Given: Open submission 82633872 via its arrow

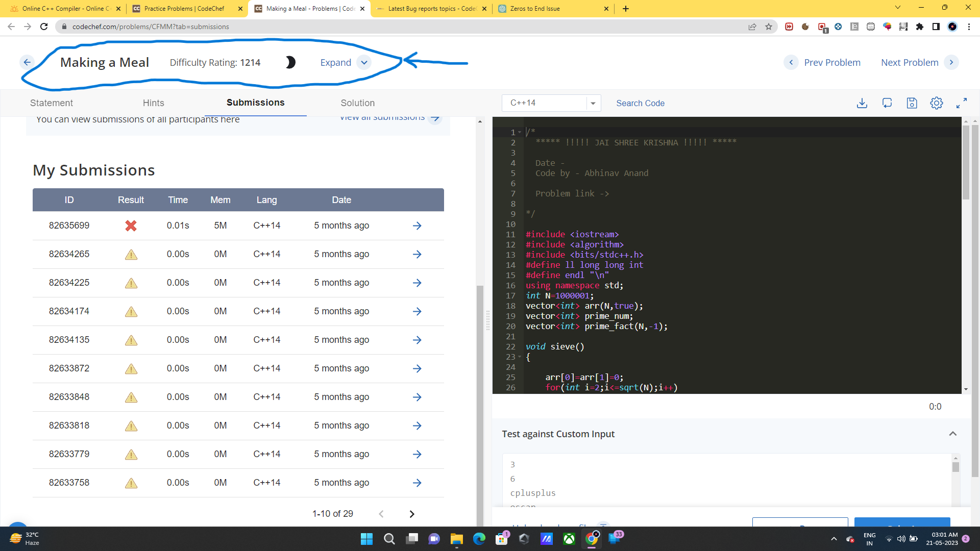Looking at the screenshot, I should 417,368.
